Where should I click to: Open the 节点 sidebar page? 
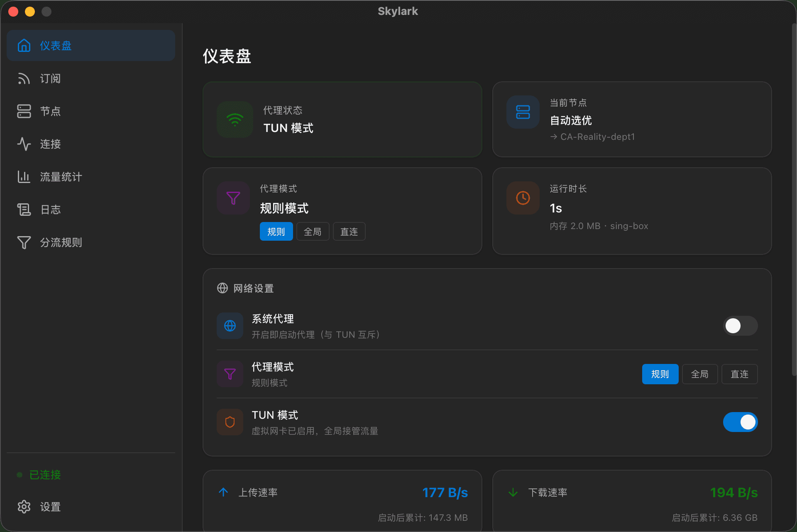click(91, 111)
